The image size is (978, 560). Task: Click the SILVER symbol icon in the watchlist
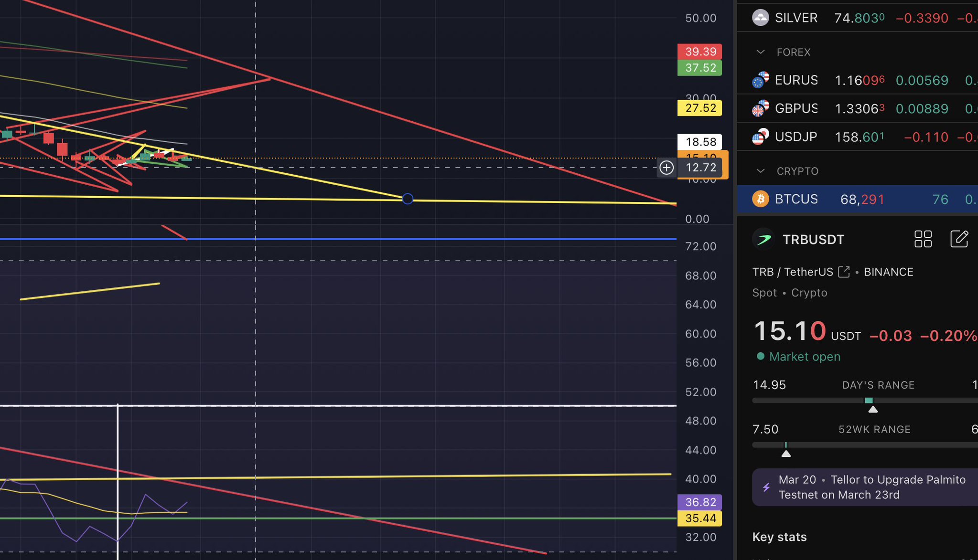(760, 18)
